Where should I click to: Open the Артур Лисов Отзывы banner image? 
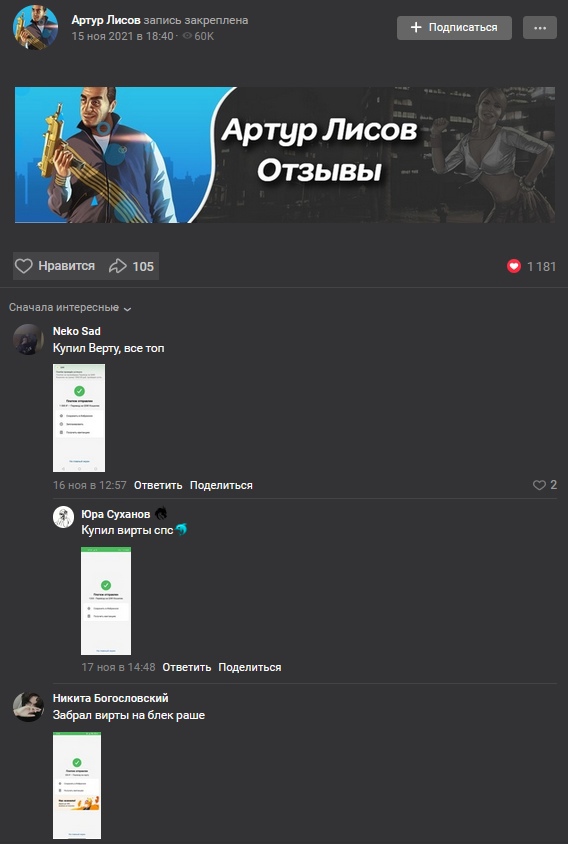(x=285, y=155)
